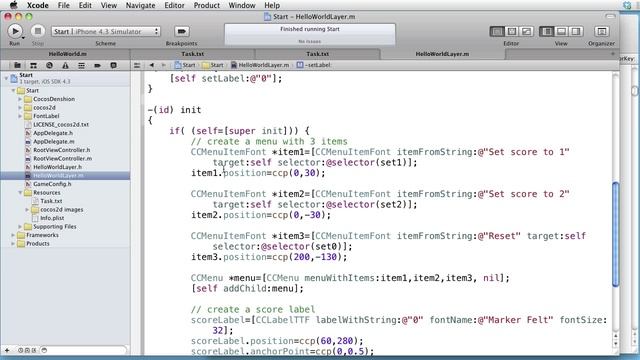
Task: Expand the FontLabel folder
Action: [20, 116]
